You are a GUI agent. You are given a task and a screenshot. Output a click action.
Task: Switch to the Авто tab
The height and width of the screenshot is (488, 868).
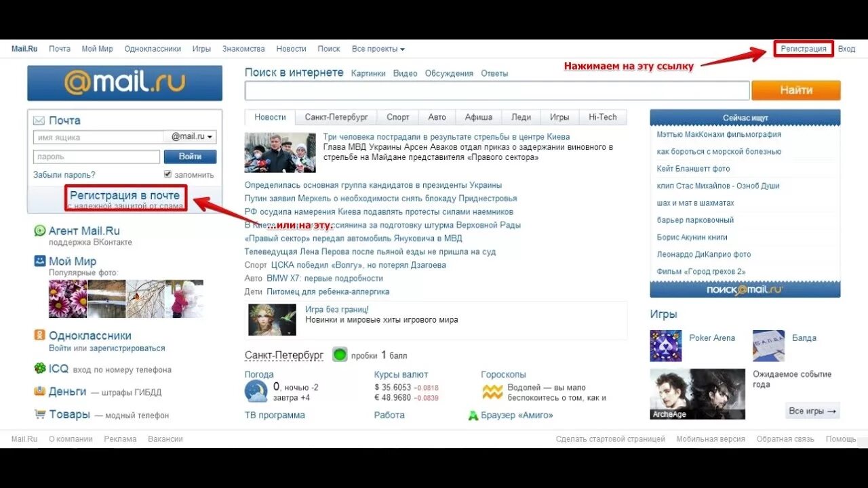click(437, 117)
